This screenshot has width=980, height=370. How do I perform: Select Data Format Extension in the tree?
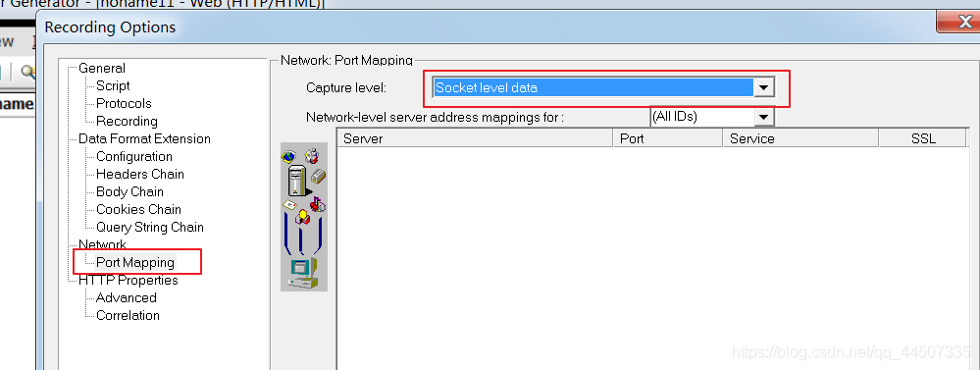[x=144, y=138]
